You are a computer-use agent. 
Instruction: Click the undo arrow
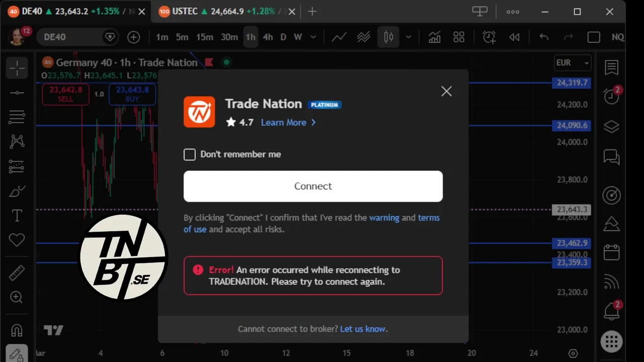544,37
